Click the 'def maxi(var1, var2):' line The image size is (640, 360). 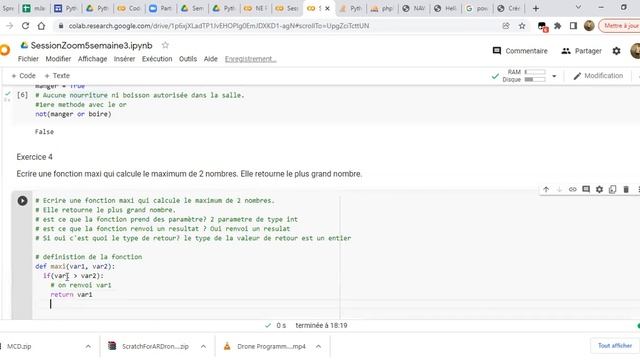pos(75,267)
